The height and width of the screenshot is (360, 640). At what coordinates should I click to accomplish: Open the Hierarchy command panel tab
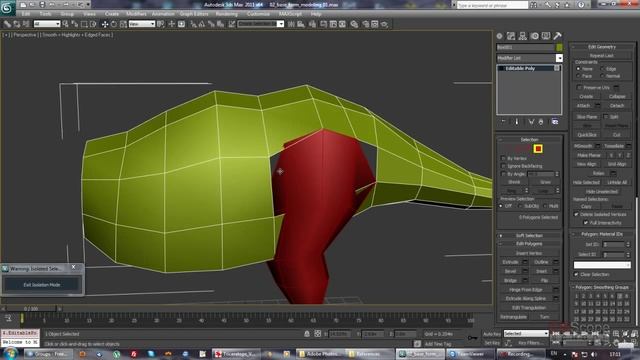[522, 36]
